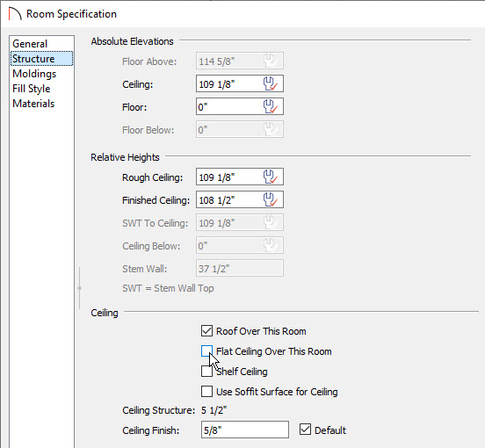Click the Finished Ceiling height field

[240, 199]
